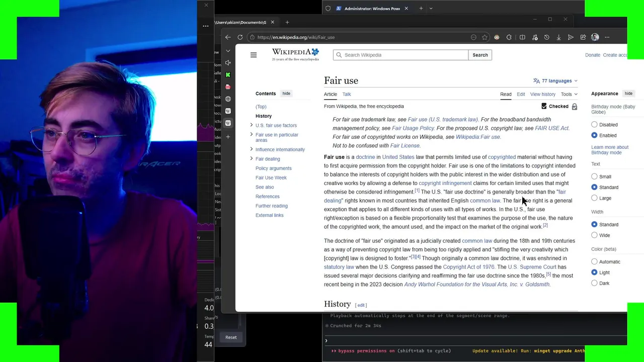Switch to the red PDF vertical tab
The height and width of the screenshot is (362, 644).
point(228,87)
